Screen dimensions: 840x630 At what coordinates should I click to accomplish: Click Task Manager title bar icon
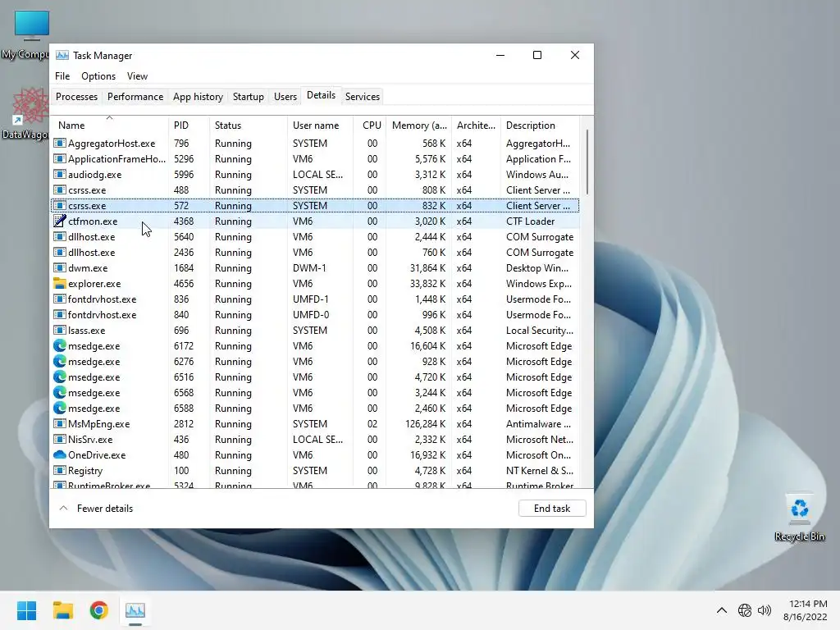[x=62, y=55]
